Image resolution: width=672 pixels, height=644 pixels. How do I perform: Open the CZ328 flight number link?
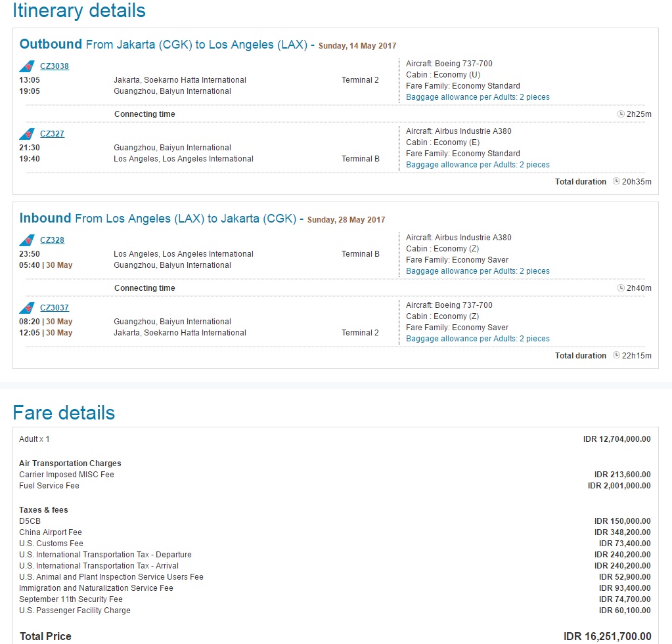tap(52, 240)
